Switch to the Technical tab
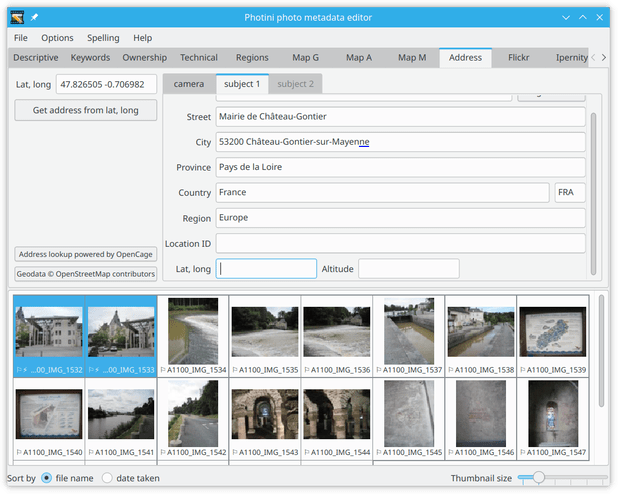The height and width of the screenshot is (494, 618). (x=199, y=58)
